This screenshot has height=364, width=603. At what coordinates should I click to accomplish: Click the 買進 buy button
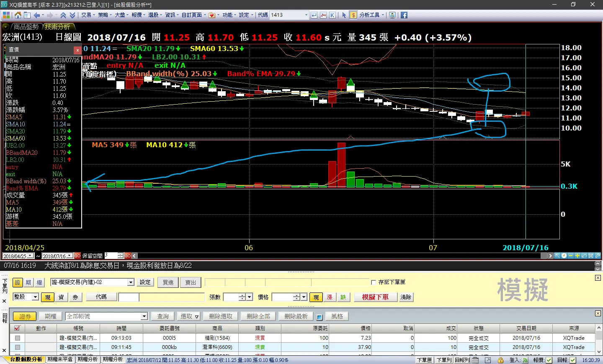point(168,282)
